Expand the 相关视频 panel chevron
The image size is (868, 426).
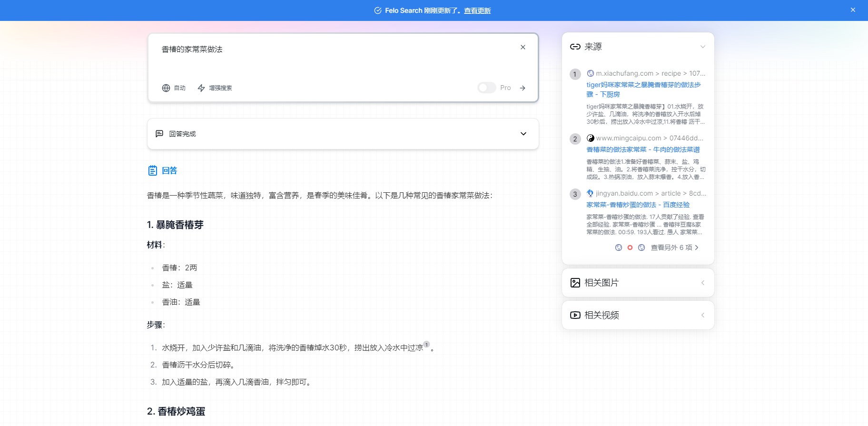pyautogui.click(x=703, y=315)
